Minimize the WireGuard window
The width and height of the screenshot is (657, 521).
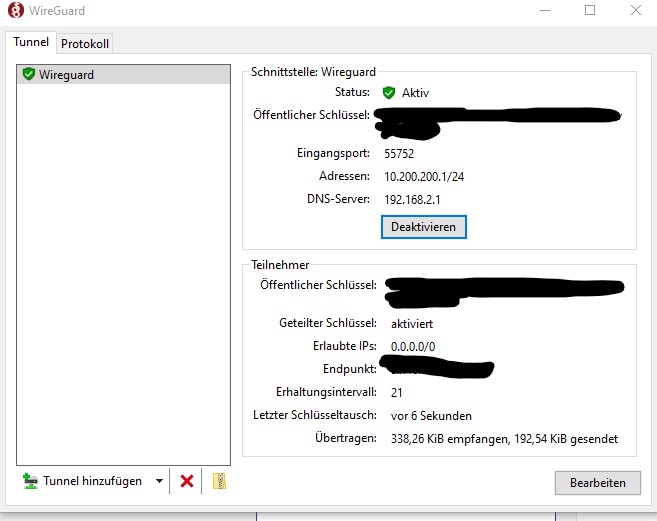[x=545, y=10]
